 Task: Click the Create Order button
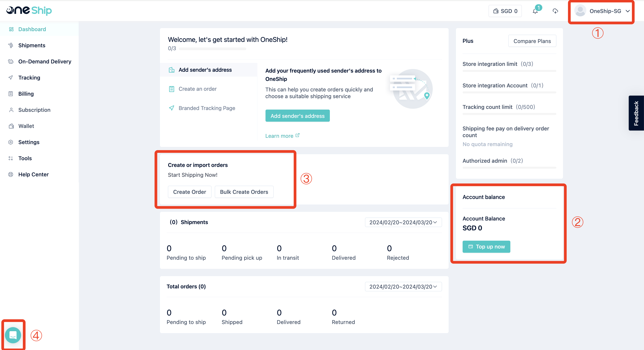click(189, 192)
